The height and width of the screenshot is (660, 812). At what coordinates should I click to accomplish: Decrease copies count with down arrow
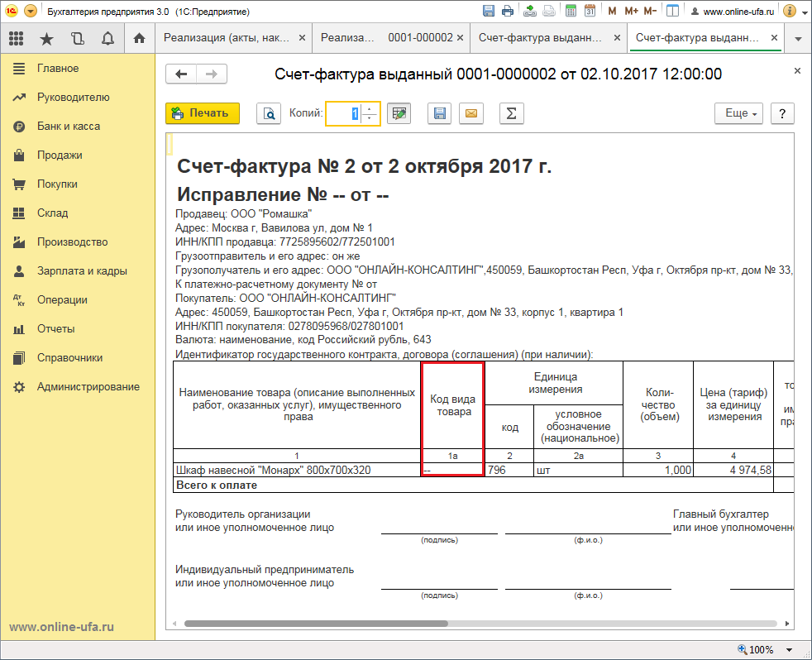[370, 118]
